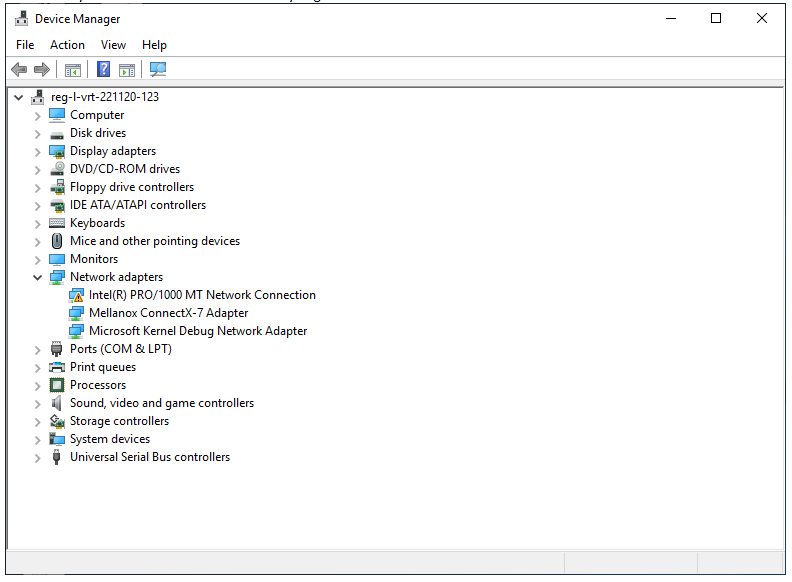Select Microsoft Kernel Debug Network Adapter
This screenshot has width=792, height=582.
197,331
